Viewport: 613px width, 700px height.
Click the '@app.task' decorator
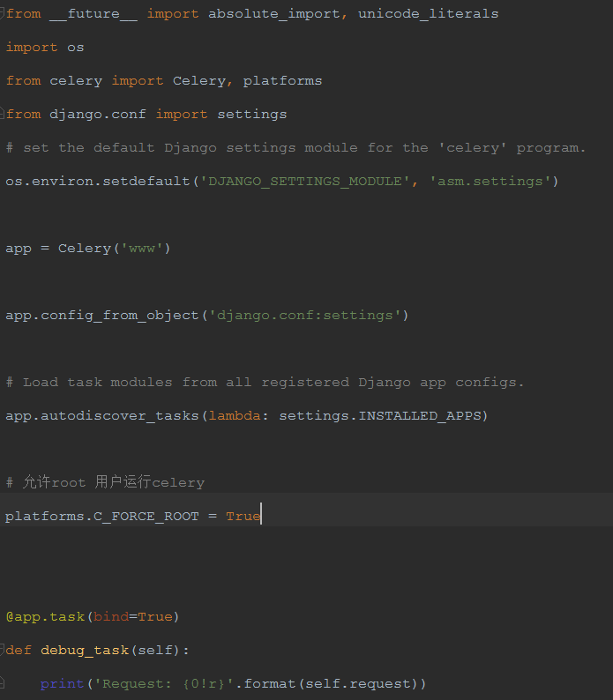click(x=45, y=617)
